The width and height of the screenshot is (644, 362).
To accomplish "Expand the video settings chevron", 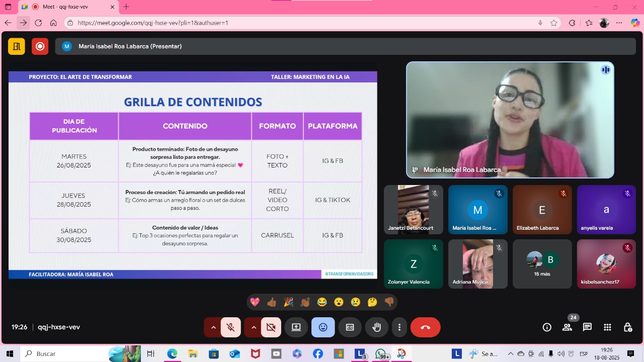I will click(x=254, y=327).
